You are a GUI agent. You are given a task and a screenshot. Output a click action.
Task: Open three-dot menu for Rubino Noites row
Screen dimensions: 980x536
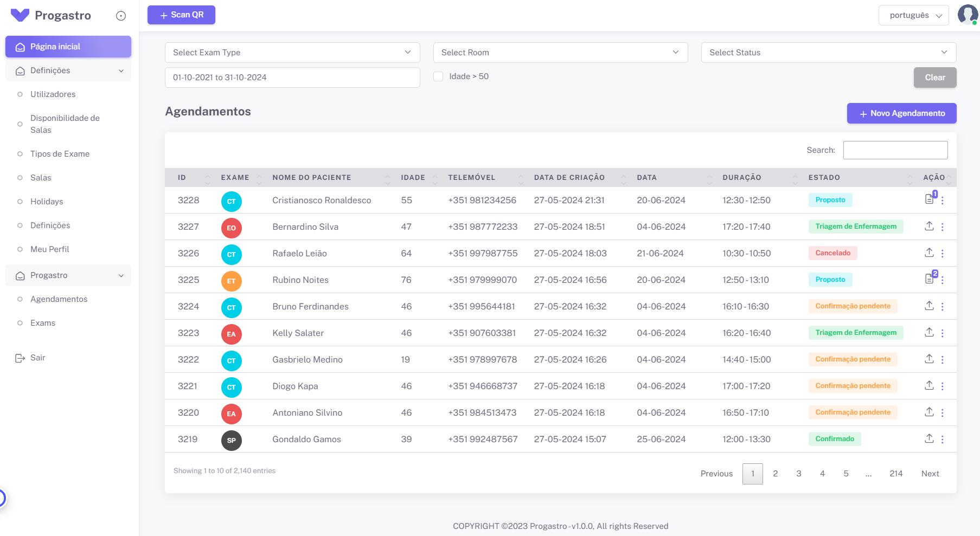pyautogui.click(x=943, y=280)
